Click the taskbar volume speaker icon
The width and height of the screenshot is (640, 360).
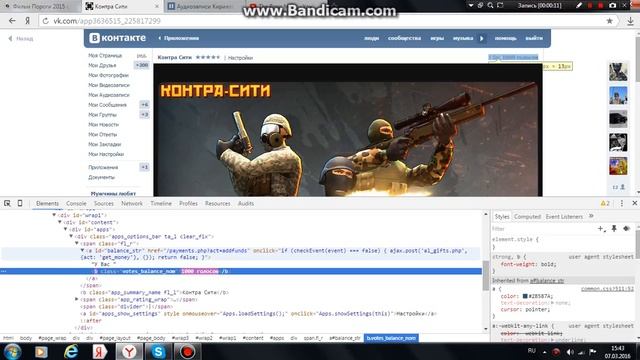point(570,352)
